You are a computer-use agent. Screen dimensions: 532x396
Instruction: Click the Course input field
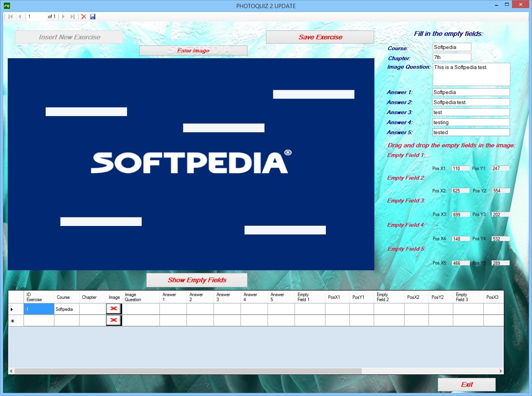(x=452, y=47)
